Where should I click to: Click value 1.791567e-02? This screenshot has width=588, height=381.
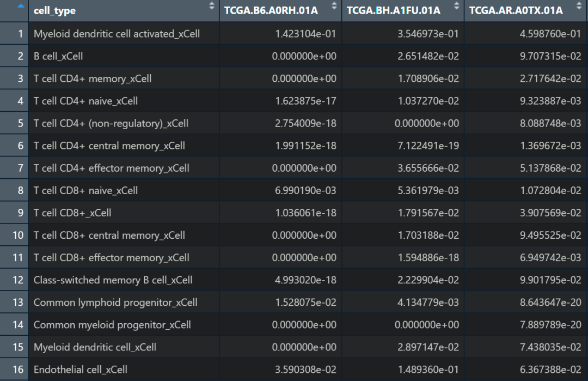pyautogui.click(x=428, y=213)
